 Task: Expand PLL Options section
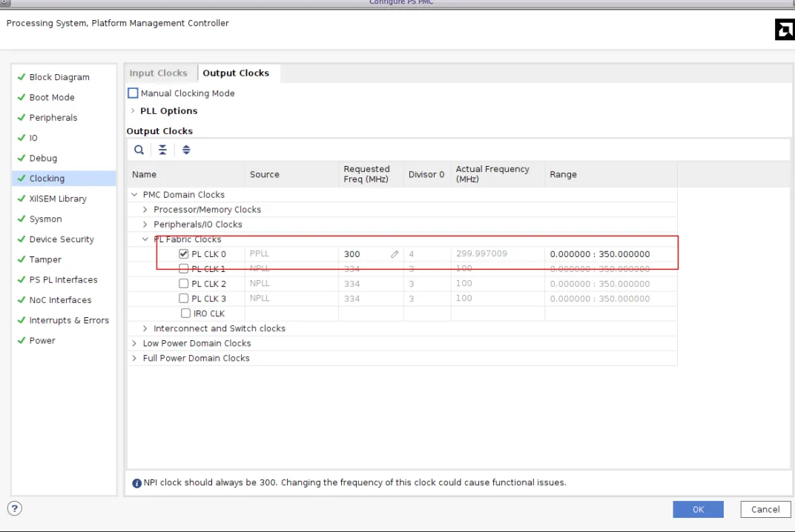(x=133, y=110)
